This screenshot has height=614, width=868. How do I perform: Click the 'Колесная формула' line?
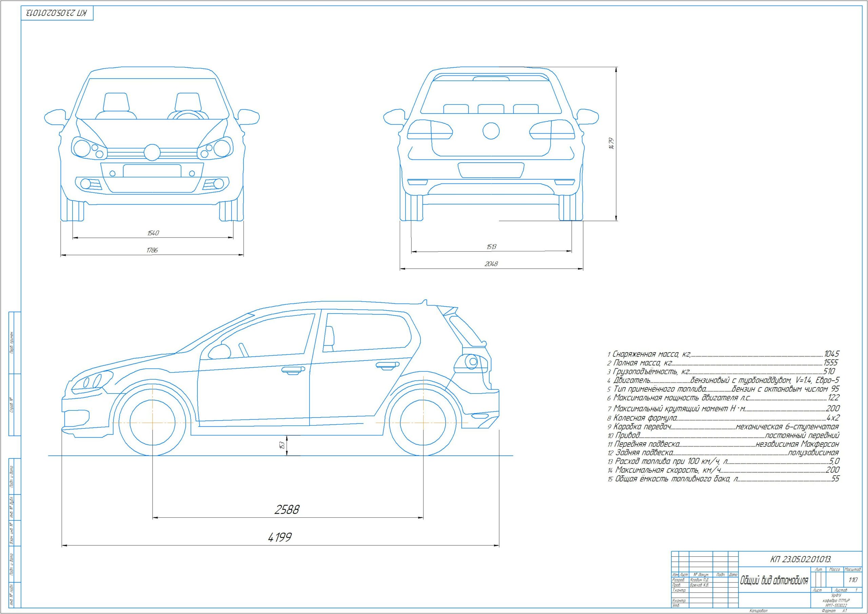[723, 418]
